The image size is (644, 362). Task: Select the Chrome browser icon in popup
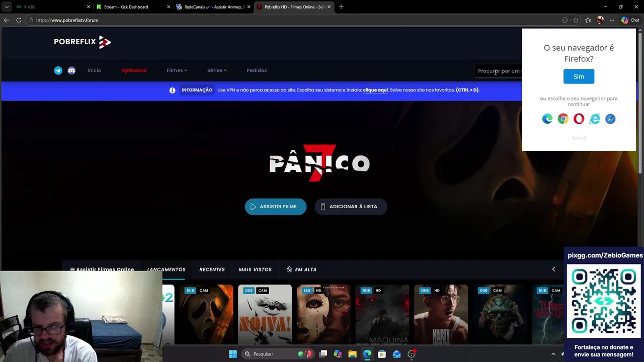(563, 119)
